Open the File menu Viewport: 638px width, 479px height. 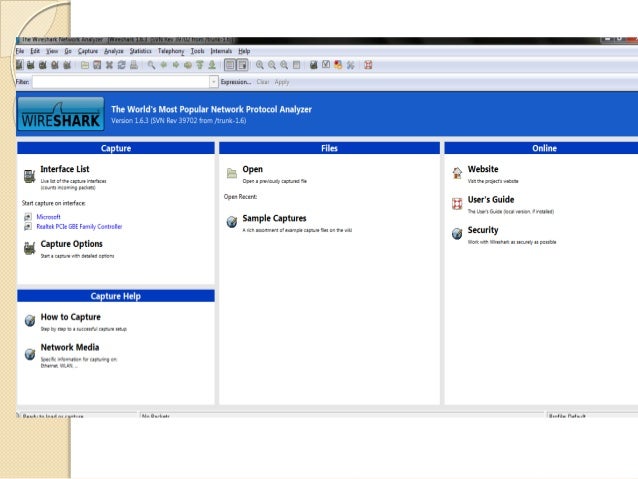click(20, 51)
